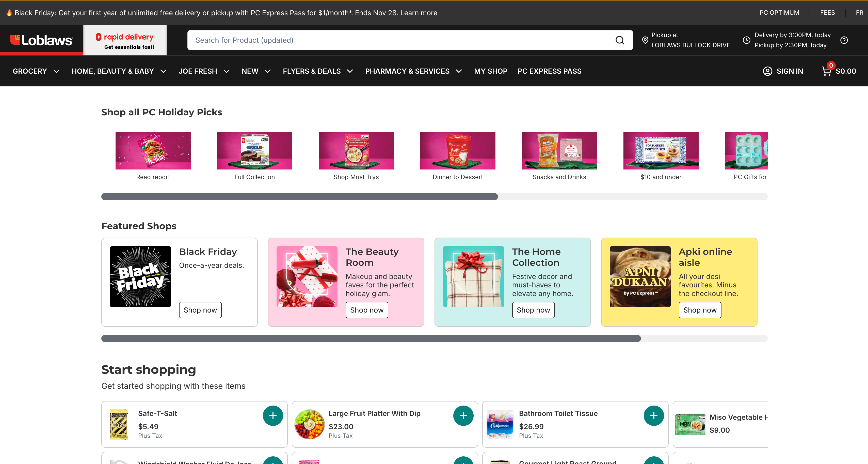The height and width of the screenshot is (464, 868).
Task: Open the Shop Must Trys thumbnail
Action: tap(356, 150)
